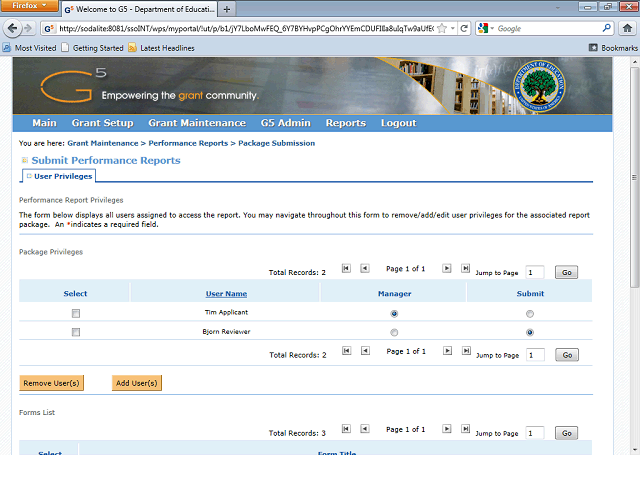Click the Department of Education seal logo

(539, 87)
